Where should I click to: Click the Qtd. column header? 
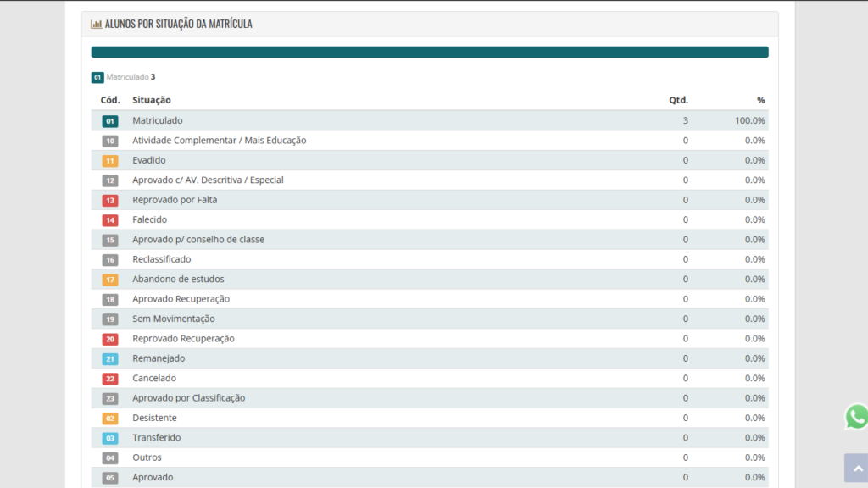point(678,100)
